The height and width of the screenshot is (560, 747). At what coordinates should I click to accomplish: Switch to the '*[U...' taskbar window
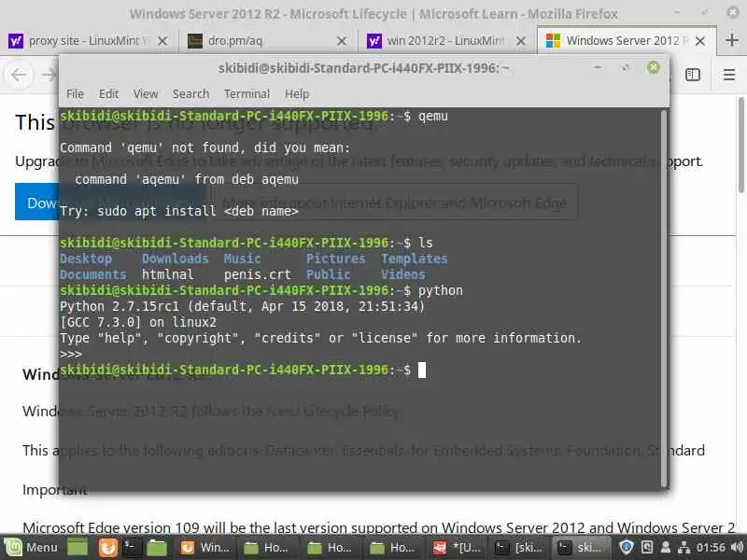pyautogui.click(x=457, y=548)
